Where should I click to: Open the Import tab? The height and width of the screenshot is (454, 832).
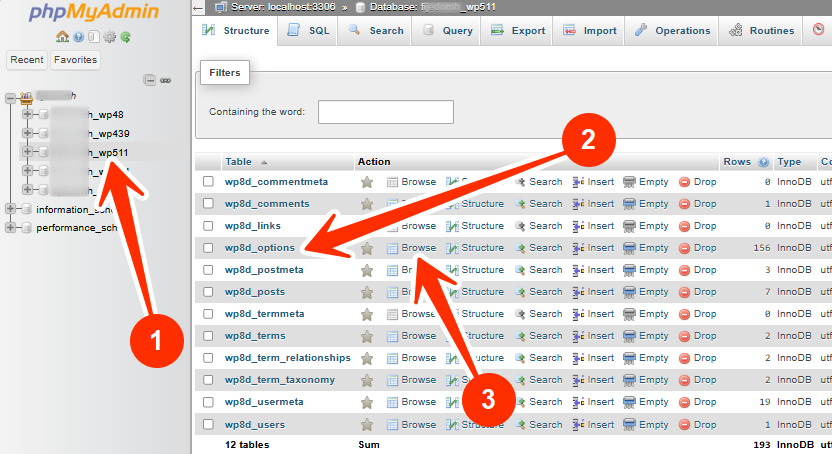(x=589, y=31)
